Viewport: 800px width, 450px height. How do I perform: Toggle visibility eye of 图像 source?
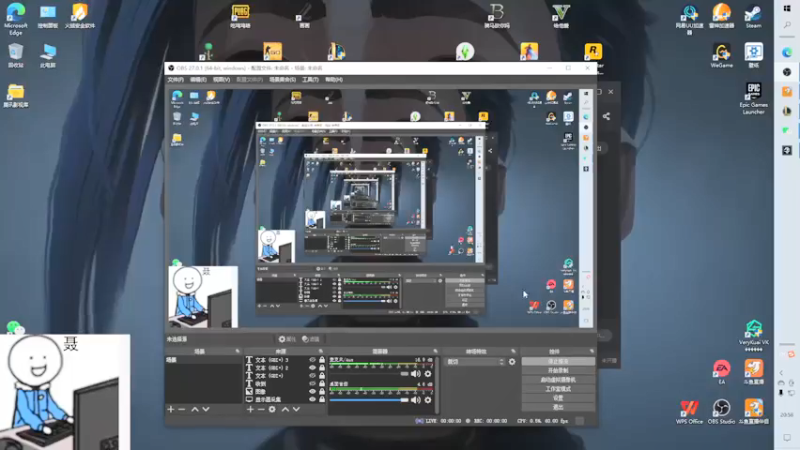click(312, 391)
